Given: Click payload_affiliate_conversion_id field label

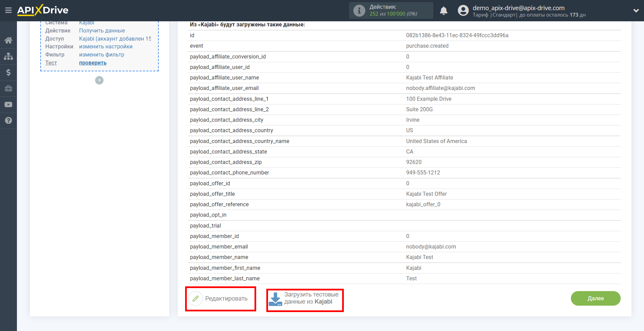Looking at the screenshot, I should point(228,56).
